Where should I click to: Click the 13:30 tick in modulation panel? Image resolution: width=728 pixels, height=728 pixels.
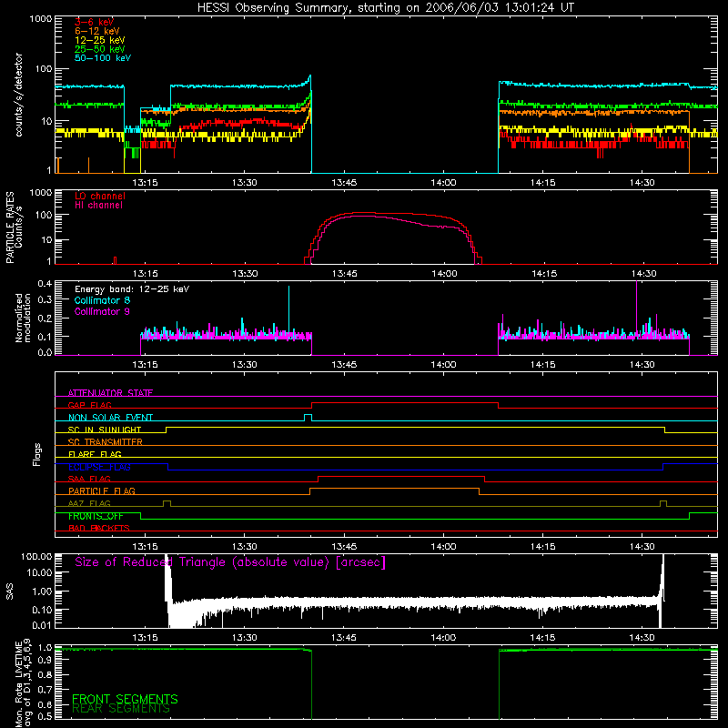244,365
